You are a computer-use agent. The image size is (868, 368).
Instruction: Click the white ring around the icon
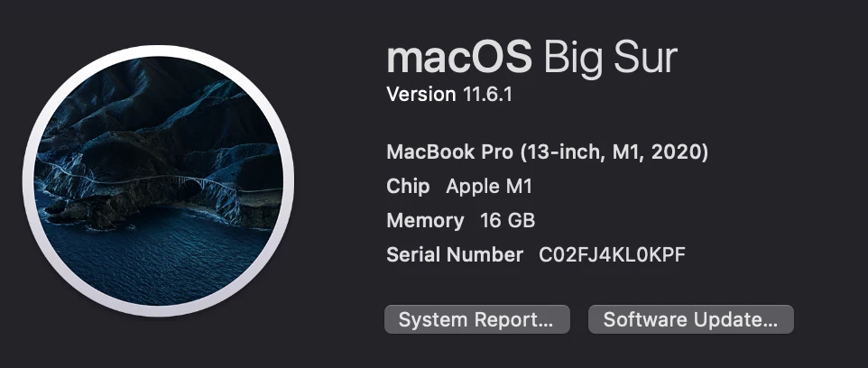point(158,51)
